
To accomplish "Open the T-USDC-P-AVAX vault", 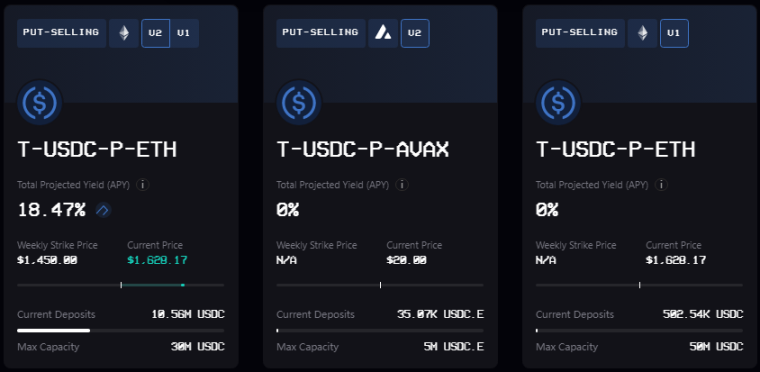I will pos(363,150).
